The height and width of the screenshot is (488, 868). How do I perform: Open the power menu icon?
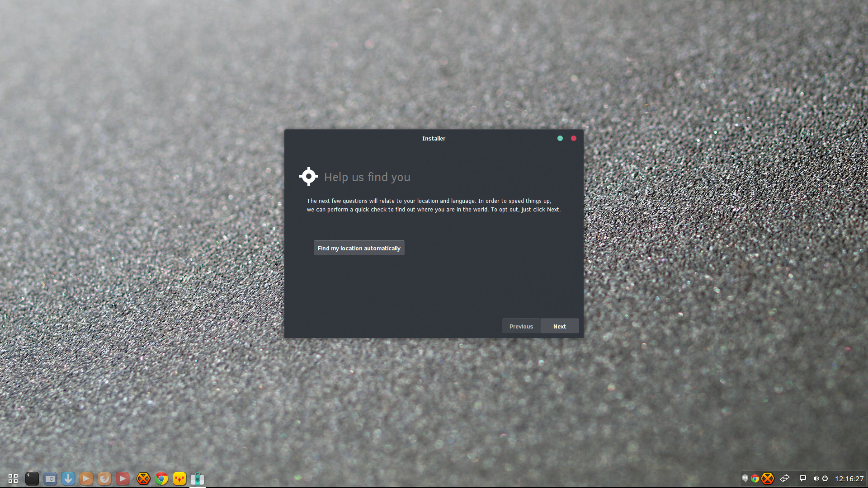[x=825, y=479]
